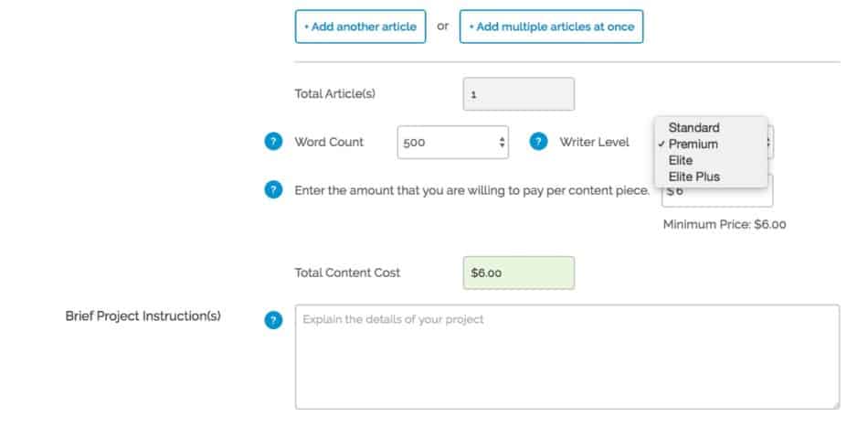The image size is (868, 428).
Task: Click the Total Content Cost green field
Action: [x=519, y=273]
